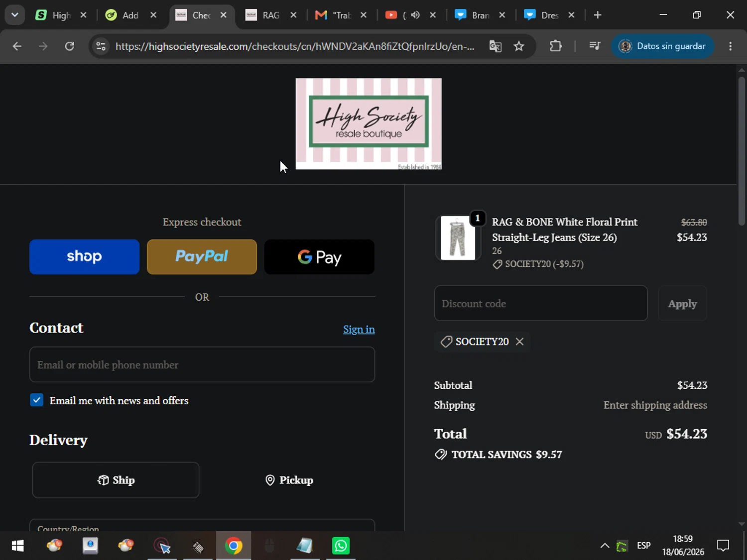This screenshot has width=747, height=560.
Task: Open Chrome three-dot menu
Action: coord(730,46)
